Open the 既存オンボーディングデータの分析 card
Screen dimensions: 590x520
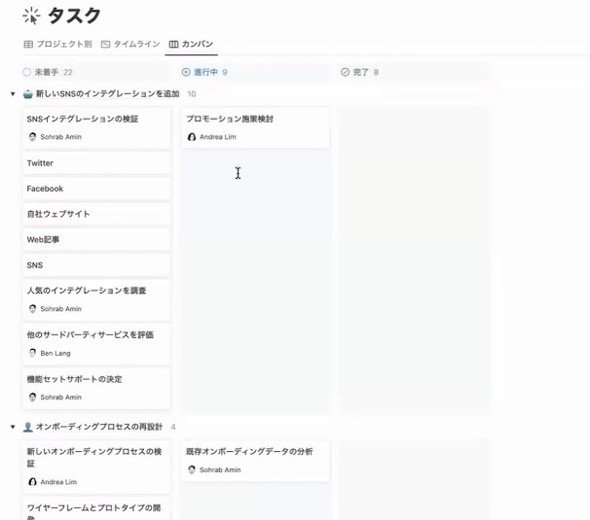[x=255, y=461]
